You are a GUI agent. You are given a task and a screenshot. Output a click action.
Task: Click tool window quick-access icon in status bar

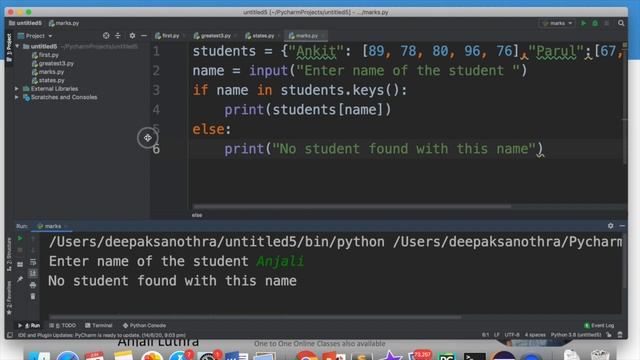click(x=10, y=335)
